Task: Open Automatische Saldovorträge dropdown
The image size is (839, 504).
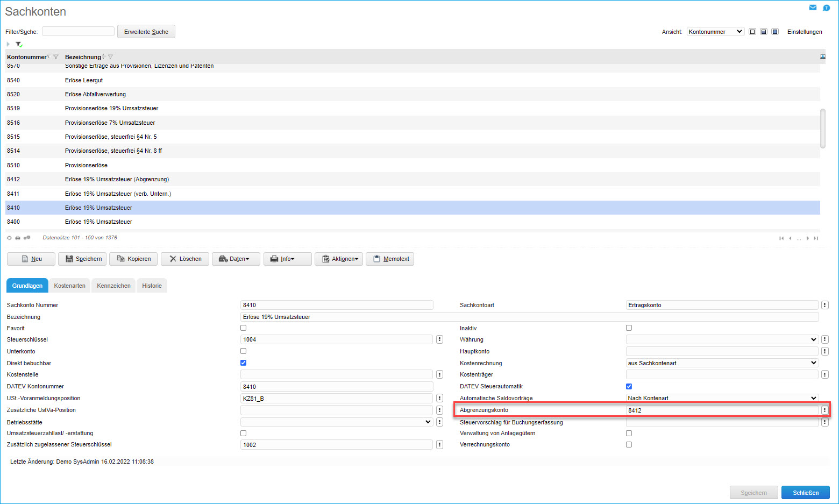Action: (722, 398)
